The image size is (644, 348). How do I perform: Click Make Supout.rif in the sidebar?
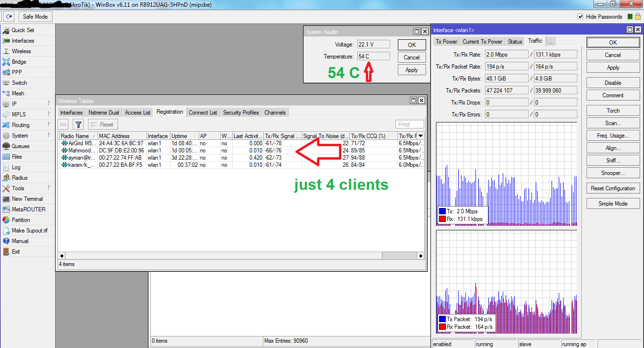coord(30,231)
